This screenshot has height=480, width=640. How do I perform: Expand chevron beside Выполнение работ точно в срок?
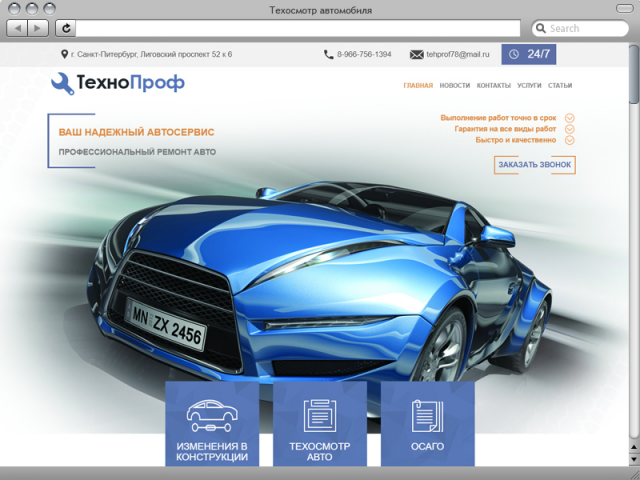(569, 118)
